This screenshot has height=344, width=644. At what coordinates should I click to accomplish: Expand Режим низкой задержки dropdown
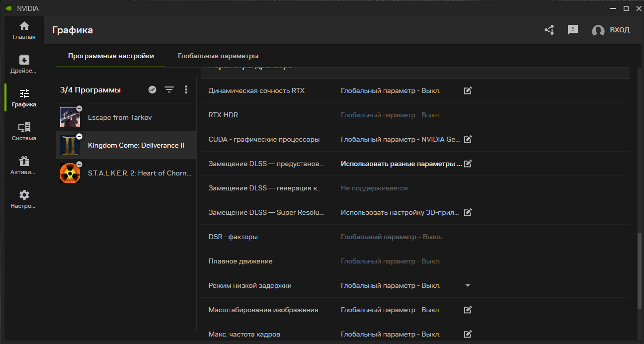point(467,286)
